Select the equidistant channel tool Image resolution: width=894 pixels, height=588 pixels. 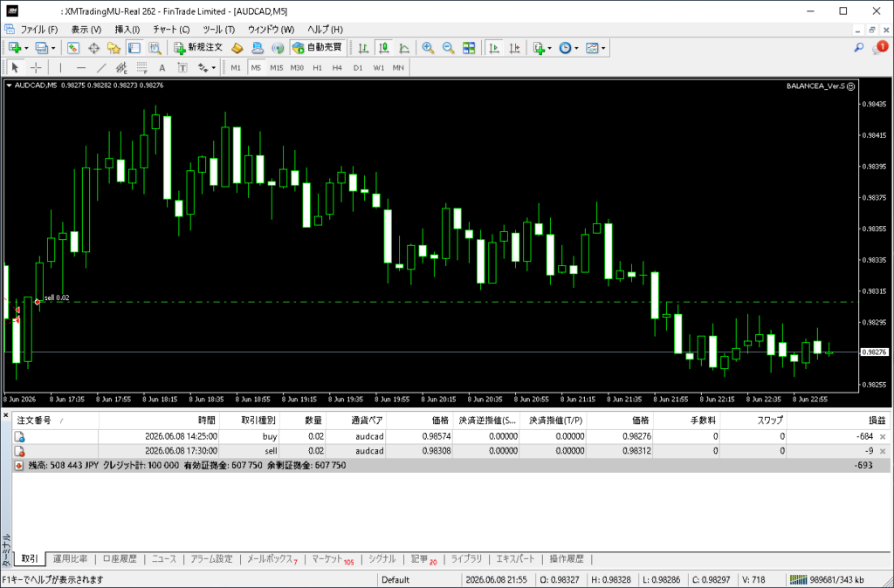[121, 68]
